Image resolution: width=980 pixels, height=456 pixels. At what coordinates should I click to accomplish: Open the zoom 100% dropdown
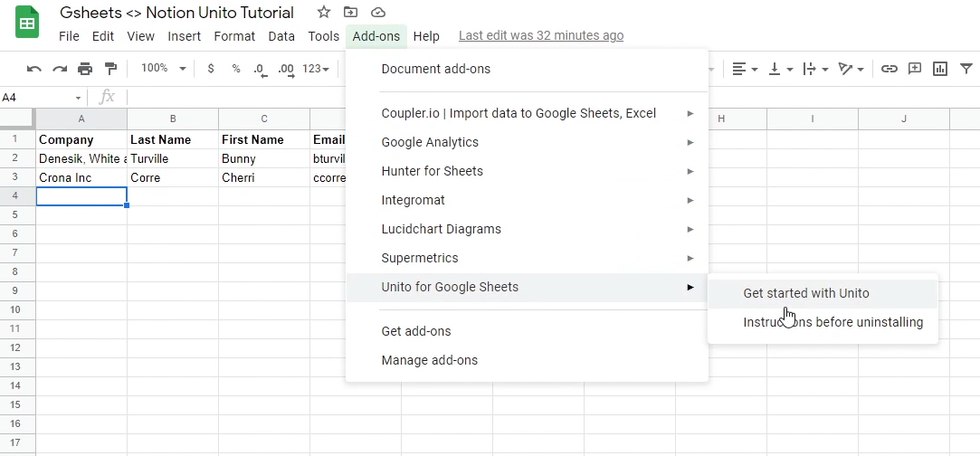pos(163,68)
